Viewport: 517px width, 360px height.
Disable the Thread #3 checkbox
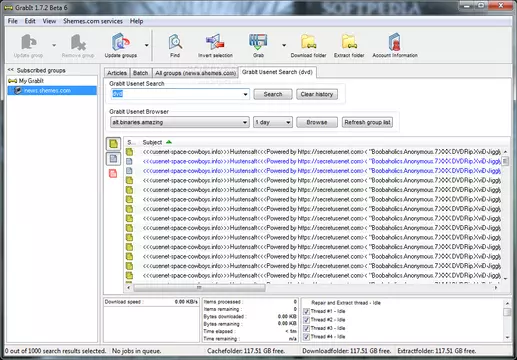click(x=306, y=328)
